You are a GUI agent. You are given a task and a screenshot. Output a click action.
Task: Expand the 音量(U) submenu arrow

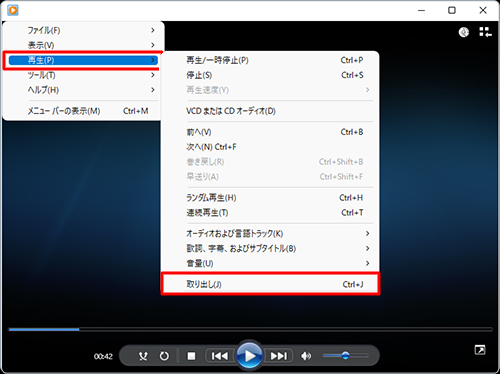(x=367, y=263)
